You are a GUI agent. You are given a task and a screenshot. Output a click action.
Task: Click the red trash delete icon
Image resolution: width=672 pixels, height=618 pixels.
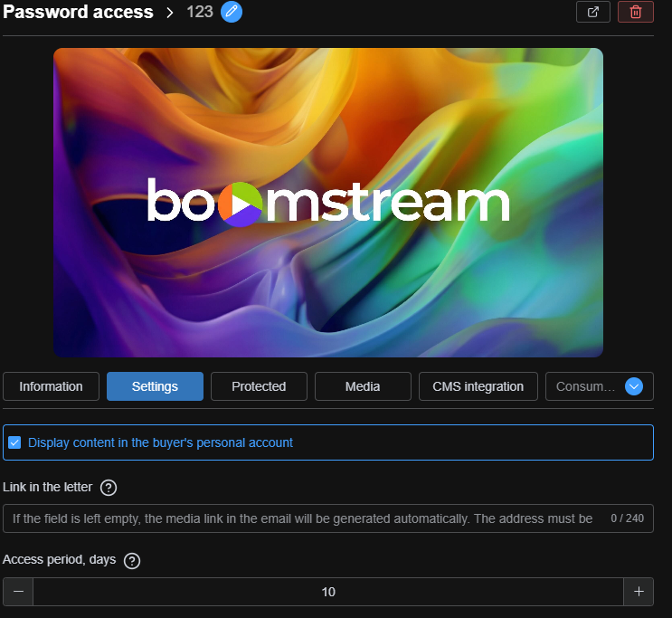coord(636,12)
